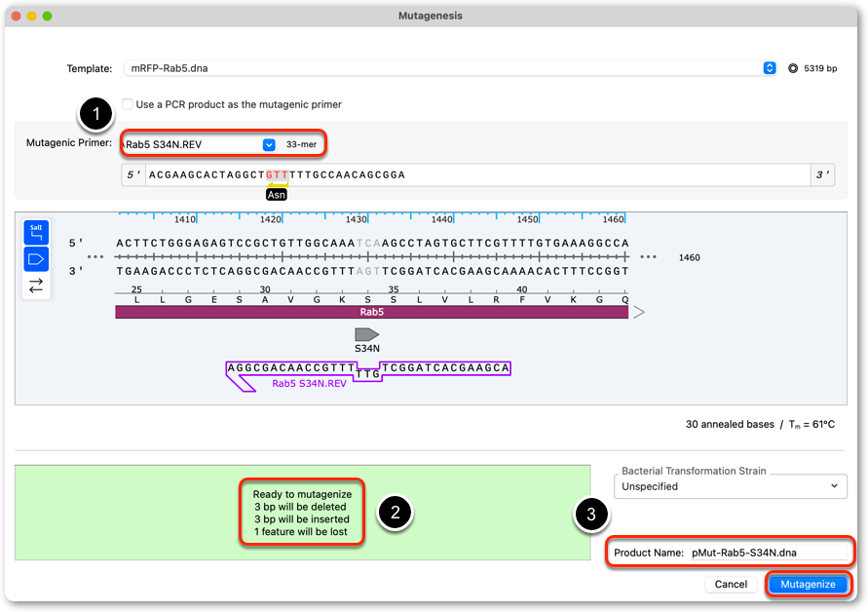Click the grayed TCA bases in top strand
Viewport: 868px width, 612px height.
coord(368,243)
